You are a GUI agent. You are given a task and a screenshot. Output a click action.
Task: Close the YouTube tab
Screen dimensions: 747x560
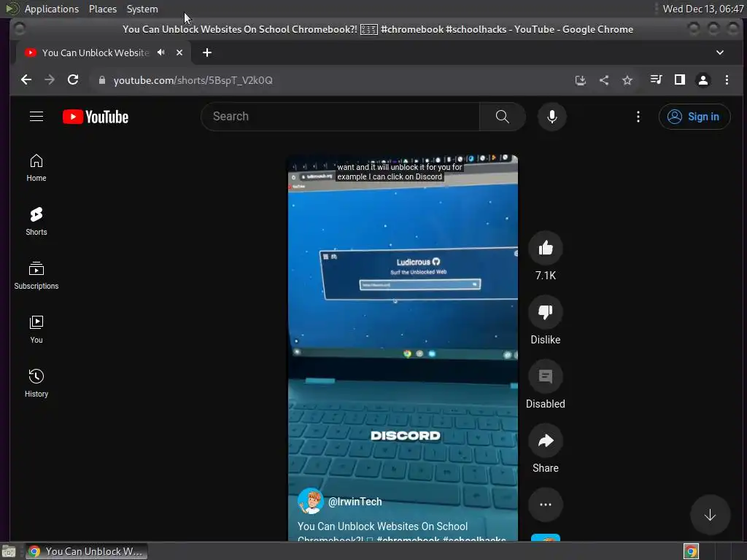(179, 52)
